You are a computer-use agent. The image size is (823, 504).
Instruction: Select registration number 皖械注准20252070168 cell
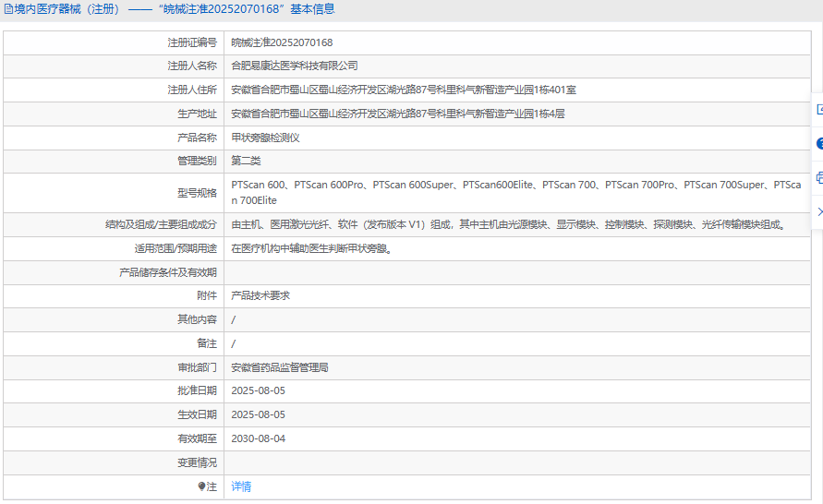coord(282,42)
